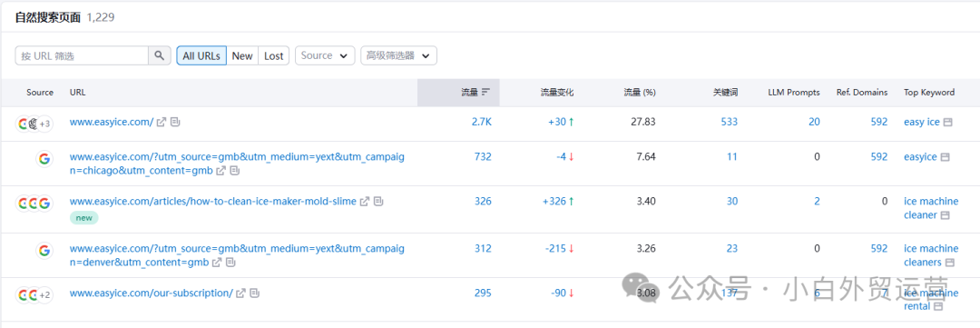This screenshot has height=328, width=980.
Task: Click the +2 sources badge for our-subscription row
Action: pyautogui.click(x=45, y=294)
